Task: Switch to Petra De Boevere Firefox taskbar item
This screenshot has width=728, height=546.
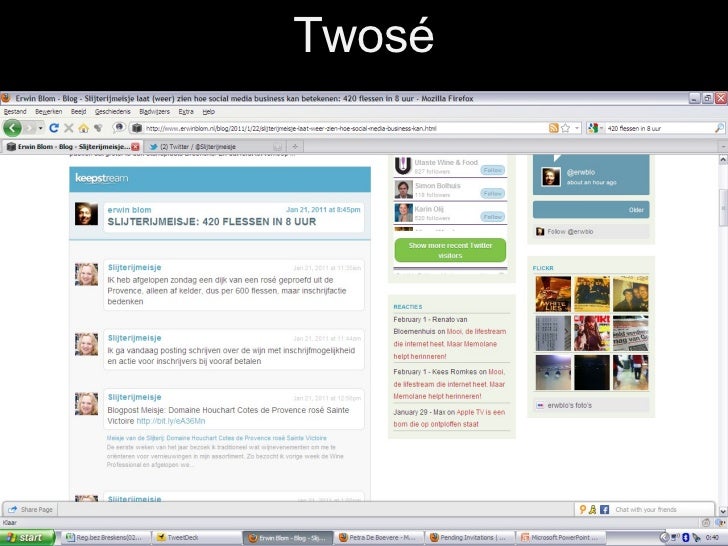Action: pos(378,537)
